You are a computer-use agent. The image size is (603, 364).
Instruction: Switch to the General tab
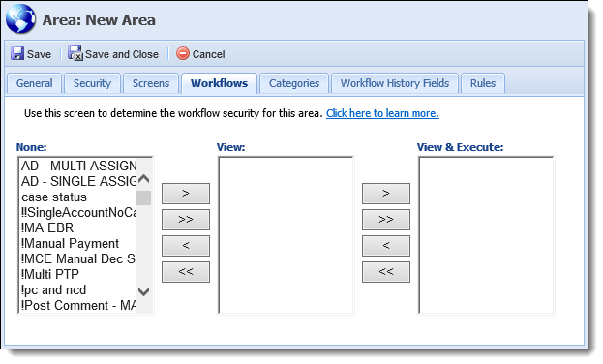pos(34,83)
